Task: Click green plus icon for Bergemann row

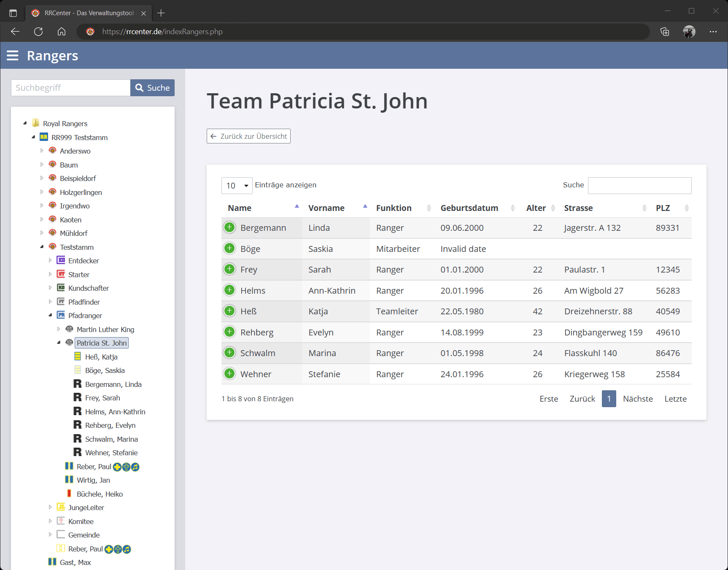Action: [x=229, y=228]
